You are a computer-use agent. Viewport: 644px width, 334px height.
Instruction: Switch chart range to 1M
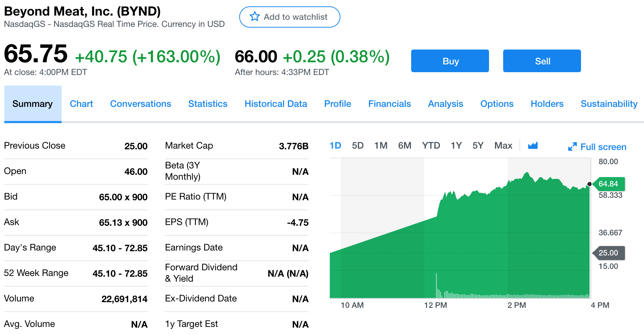381,145
